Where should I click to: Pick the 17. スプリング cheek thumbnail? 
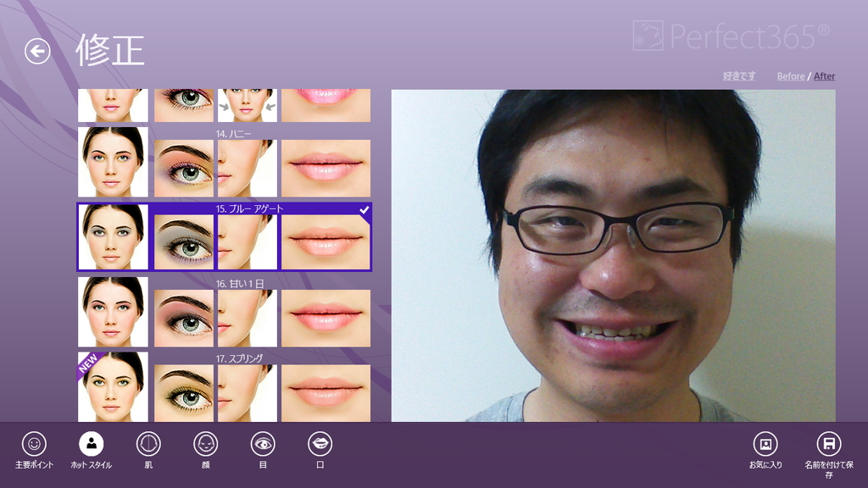[x=247, y=393]
